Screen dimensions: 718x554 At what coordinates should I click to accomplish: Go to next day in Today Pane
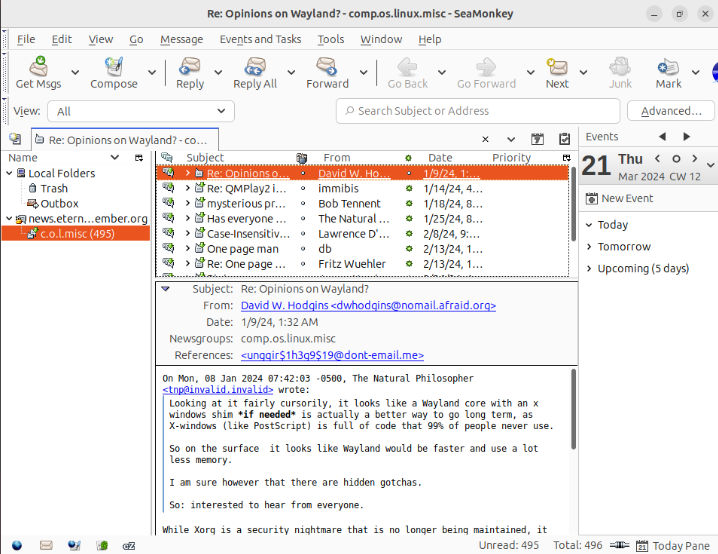(695, 158)
